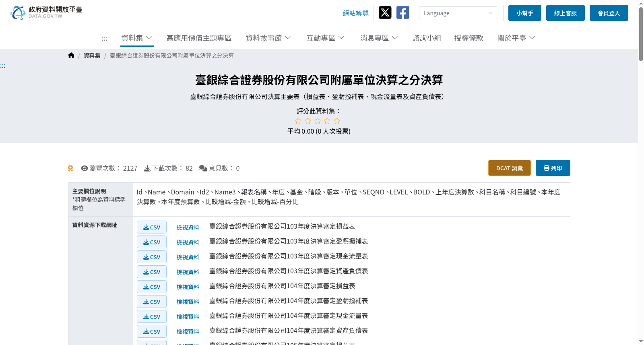Go to home via breadcrumb house icon
This screenshot has width=644, height=345.
71,56
